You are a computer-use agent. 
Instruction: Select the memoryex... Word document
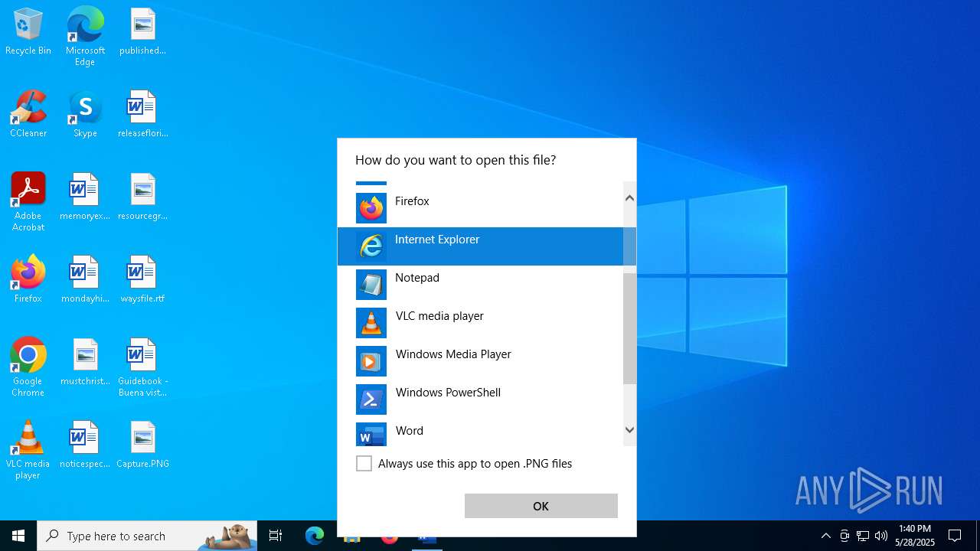tap(85, 197)
